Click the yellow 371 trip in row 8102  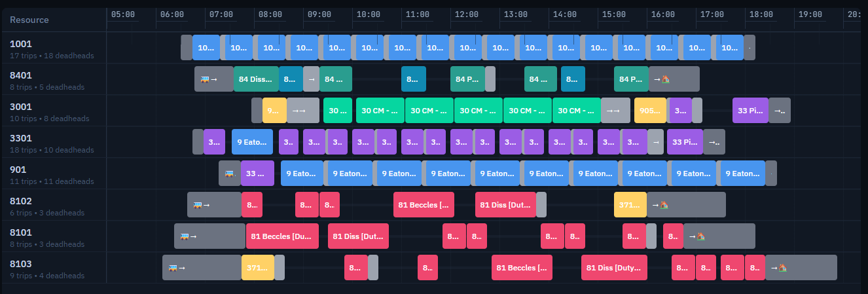630,205
